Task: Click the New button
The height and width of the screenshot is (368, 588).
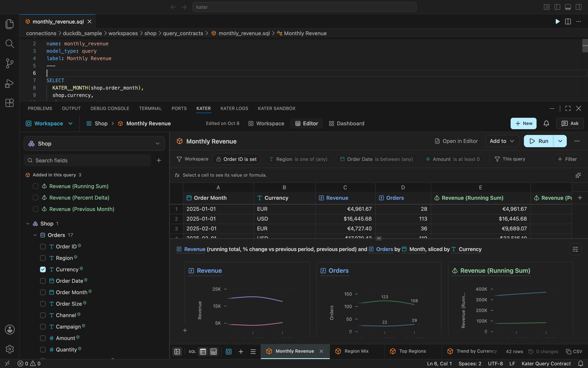Action: pos(524,123)
